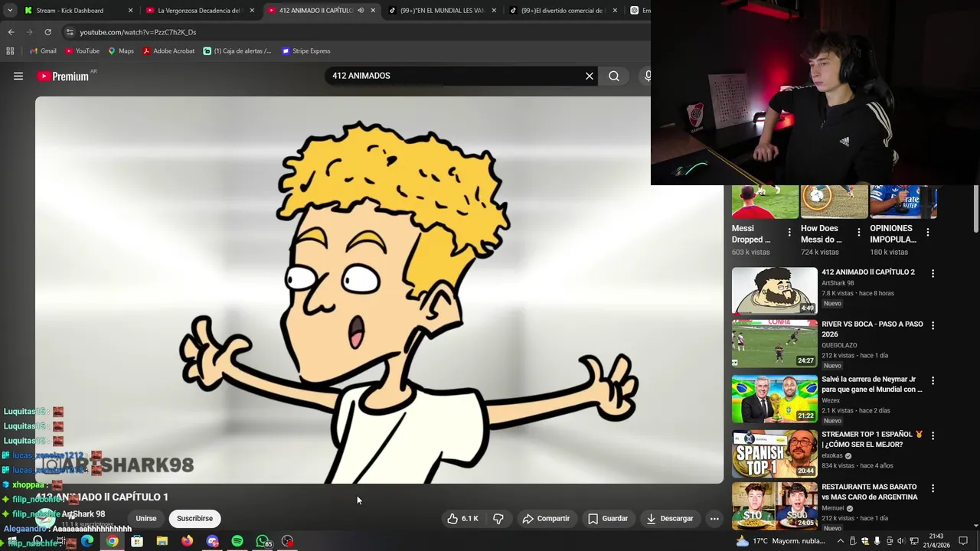Screen dimensions: 980x551
Task: Close the El divertido comercial tab
Action: pyautogui.click(x=615, y=11)
